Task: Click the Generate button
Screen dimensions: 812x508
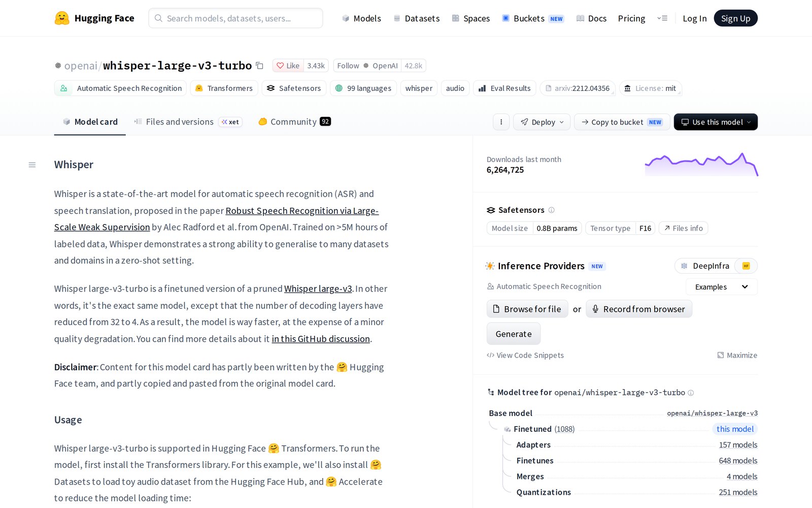Action: point(514,334)
